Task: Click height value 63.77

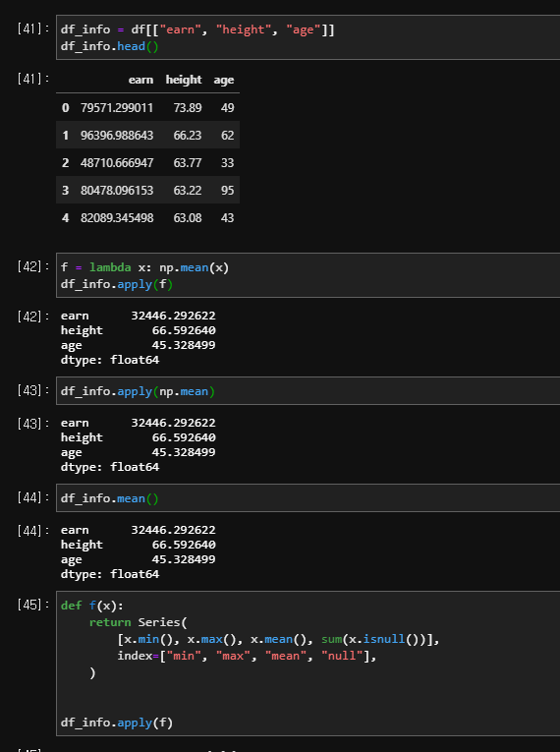Action: click(x=188, y=162)
